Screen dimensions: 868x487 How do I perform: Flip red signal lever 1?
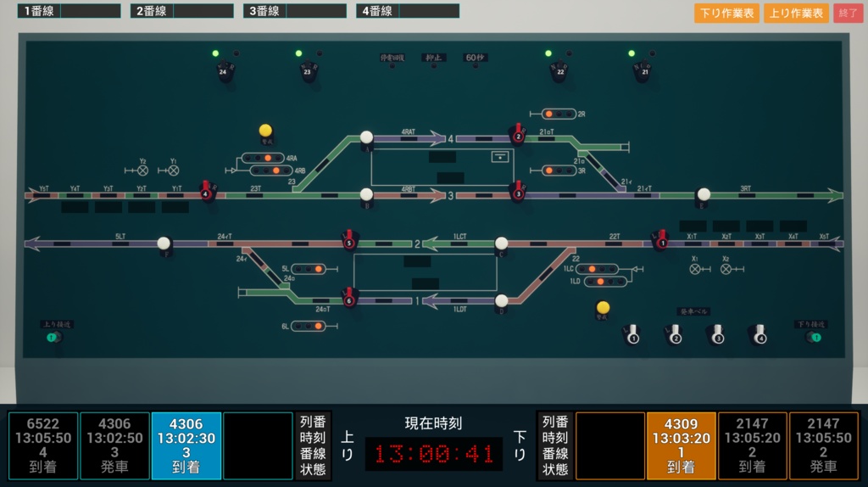(x=661, y=240)
